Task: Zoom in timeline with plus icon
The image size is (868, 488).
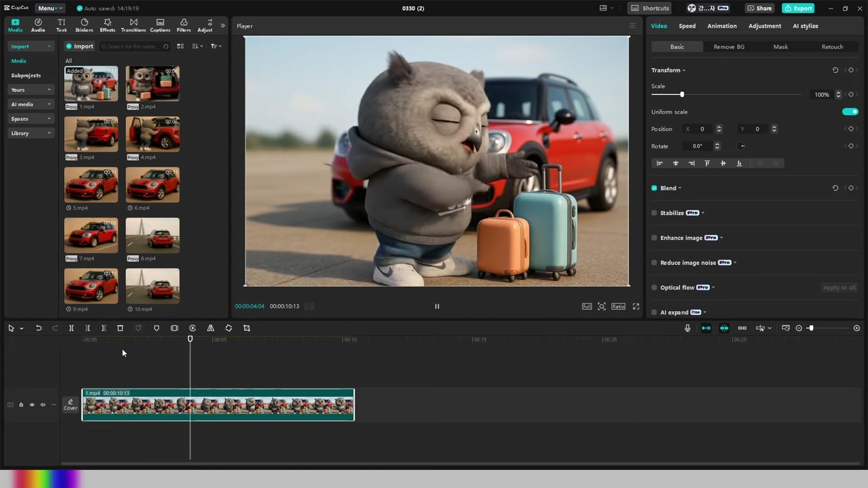Action: 856,328
